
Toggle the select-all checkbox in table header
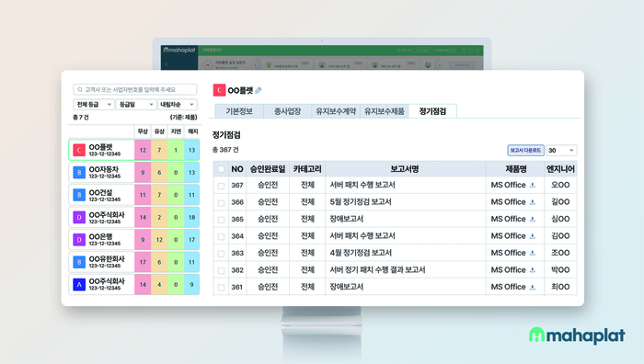222,169
